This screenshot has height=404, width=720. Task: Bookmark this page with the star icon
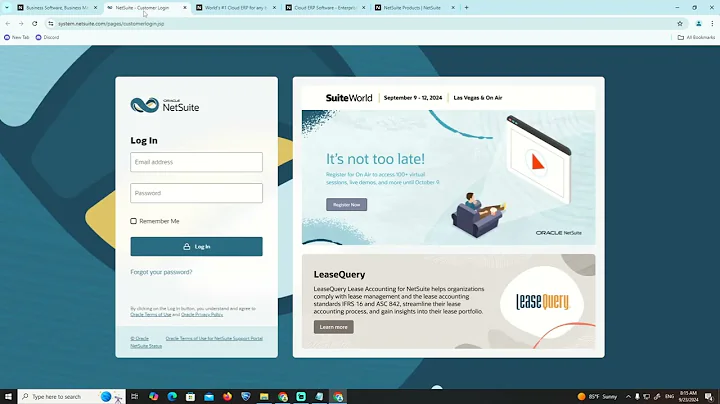point(680,23)
